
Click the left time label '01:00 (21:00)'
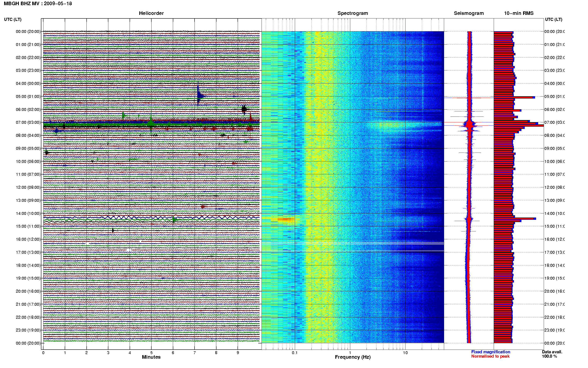[x=28, y=44]
